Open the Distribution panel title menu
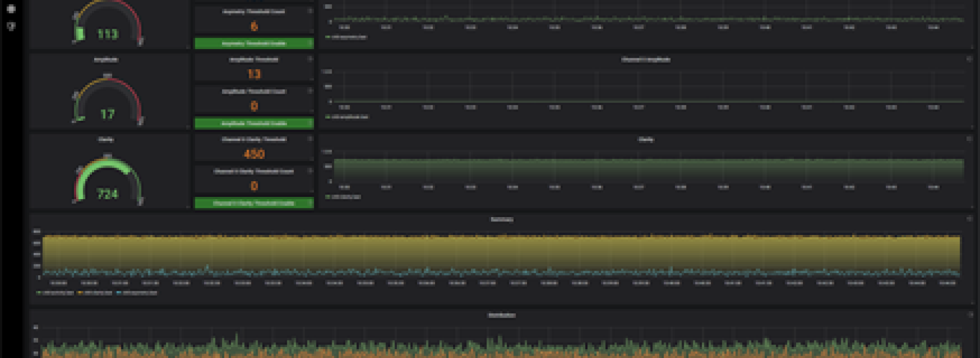Screen dimensions: 980x358 [501, 315]
